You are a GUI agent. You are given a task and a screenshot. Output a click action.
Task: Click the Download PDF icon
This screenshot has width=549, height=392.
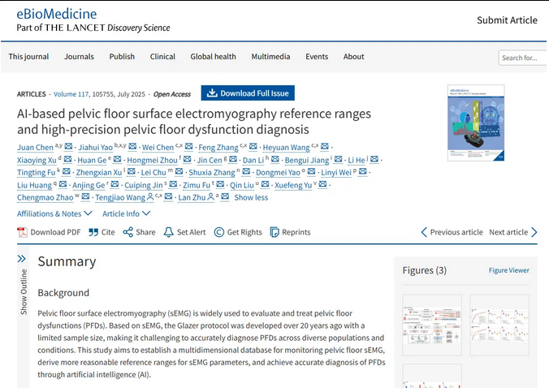click(x=23, y=232)
